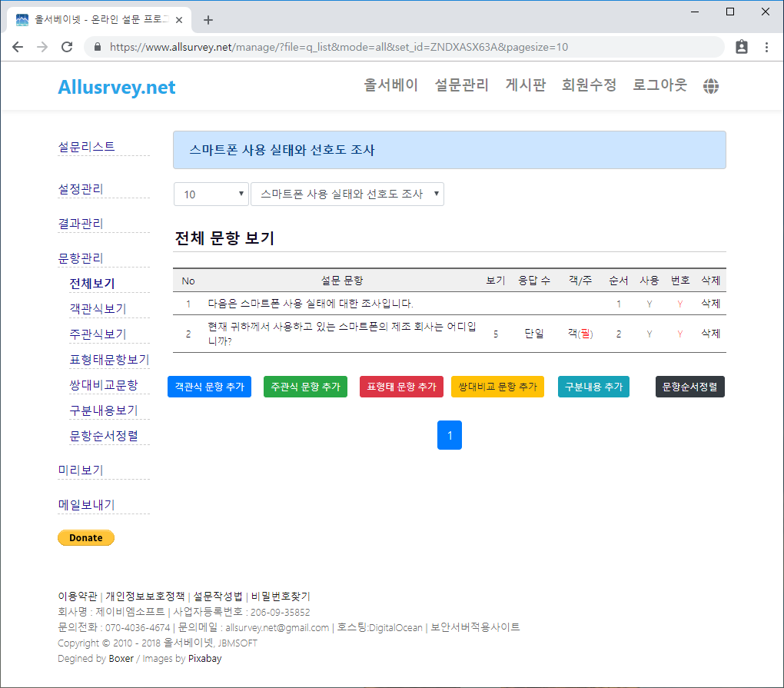Expand the survey selection dropdown
784x688 pixels.
(347, 194)
